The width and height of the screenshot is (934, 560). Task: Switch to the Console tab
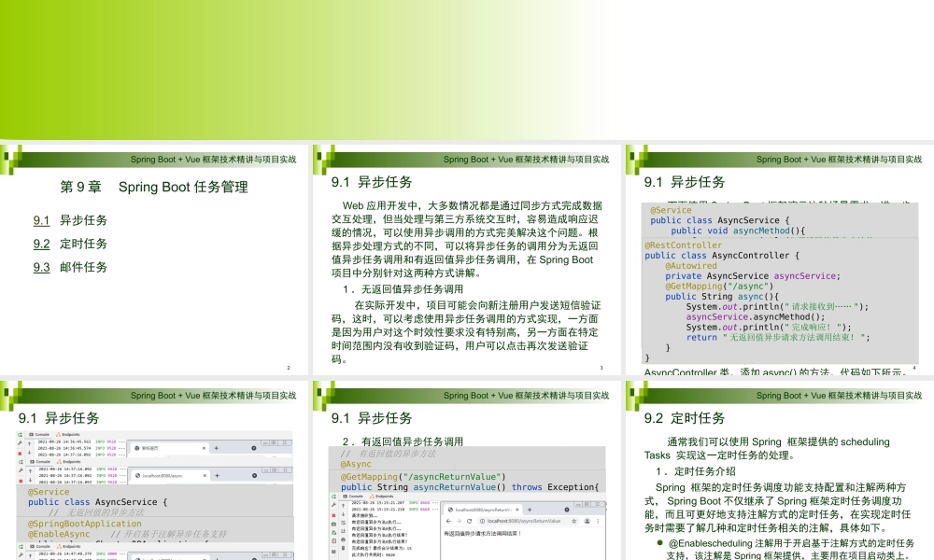355,497
